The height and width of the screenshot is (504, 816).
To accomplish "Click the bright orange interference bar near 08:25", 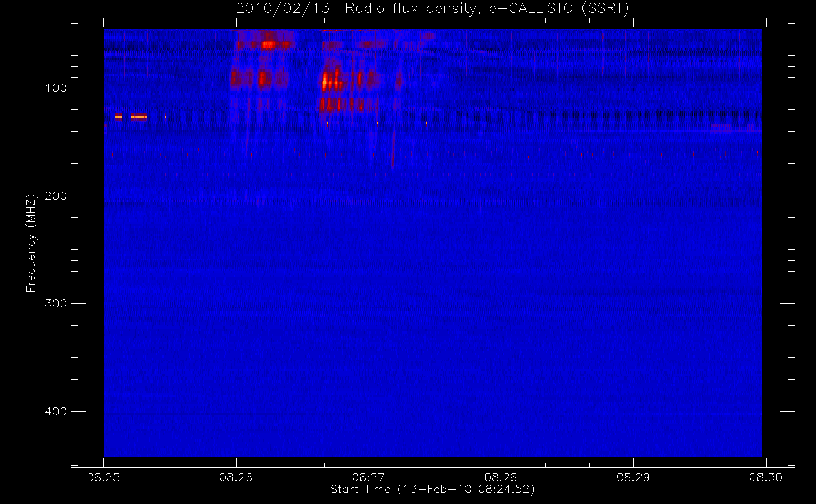I will (x=138, y=117).
